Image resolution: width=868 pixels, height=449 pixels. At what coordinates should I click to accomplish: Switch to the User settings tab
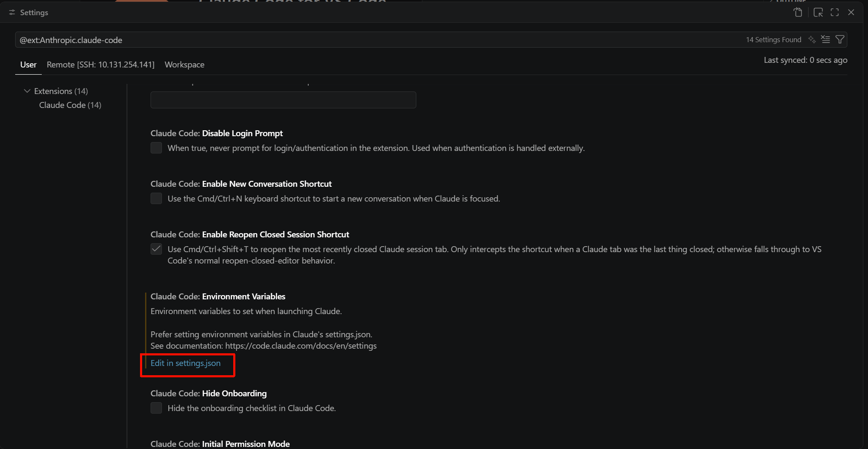pos(28,65)
